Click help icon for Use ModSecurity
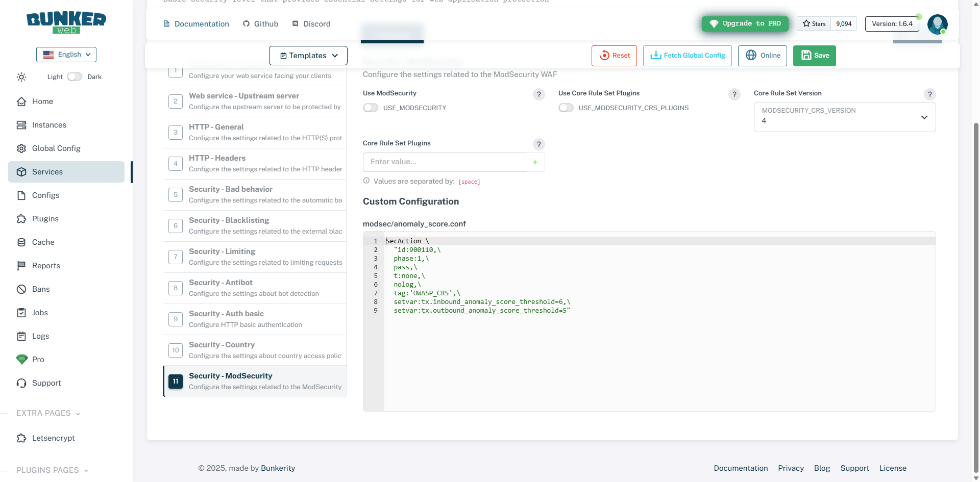The image size is (980, 482). click(x=538, y=94)
